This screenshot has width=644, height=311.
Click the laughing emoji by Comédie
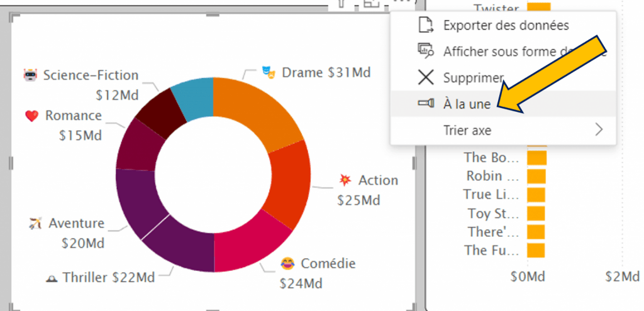click(x=287, y=263)
